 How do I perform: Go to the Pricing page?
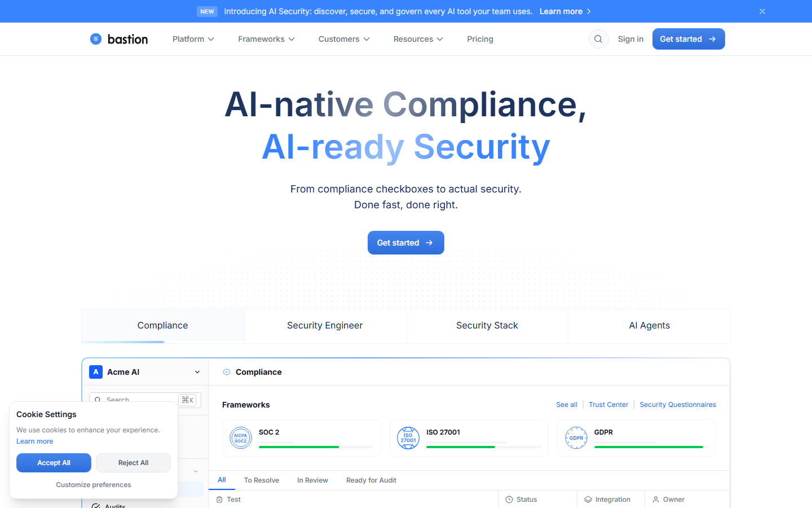(x=480, y=39)
